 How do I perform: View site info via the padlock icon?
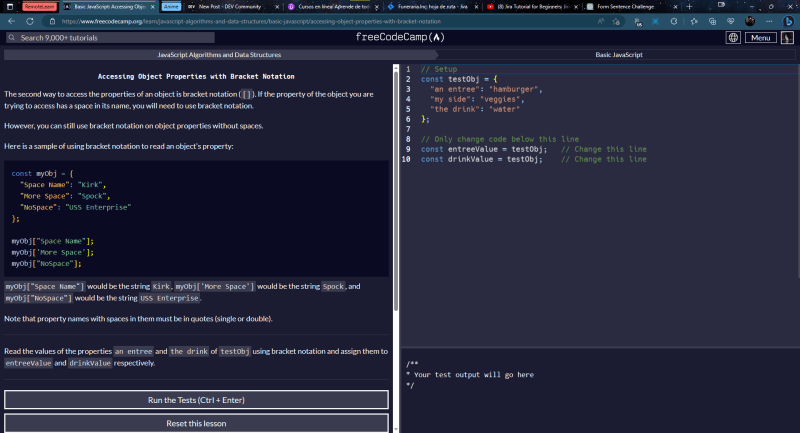coord(52,21)
